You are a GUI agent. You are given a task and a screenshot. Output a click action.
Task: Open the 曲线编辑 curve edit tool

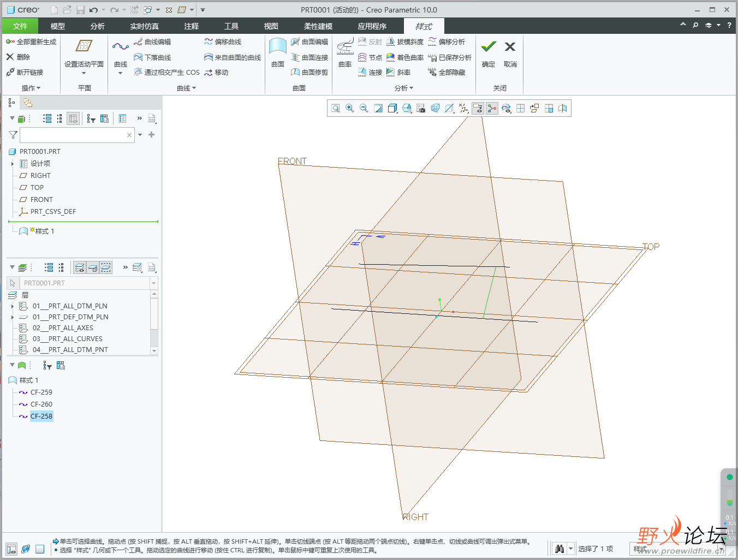(152, 41)
